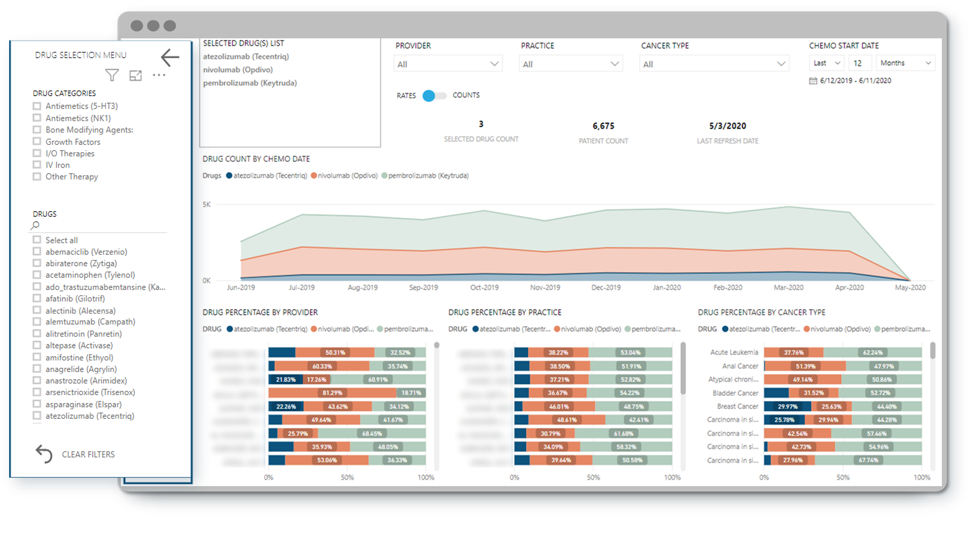The height and width of the screenshot is (543, 980).
Task: Click atezolizumab legend in cancer type chart
Action: coord(761,329)
